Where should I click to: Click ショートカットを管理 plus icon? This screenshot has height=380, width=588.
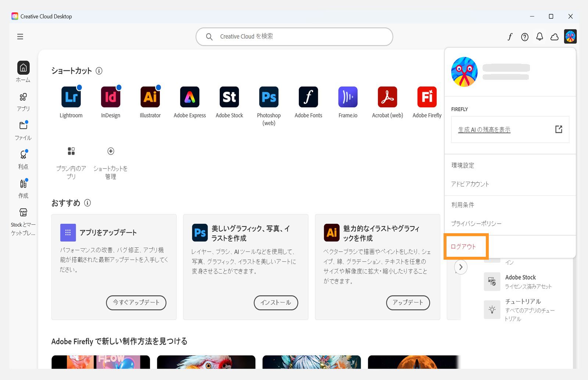click(111, 151)
